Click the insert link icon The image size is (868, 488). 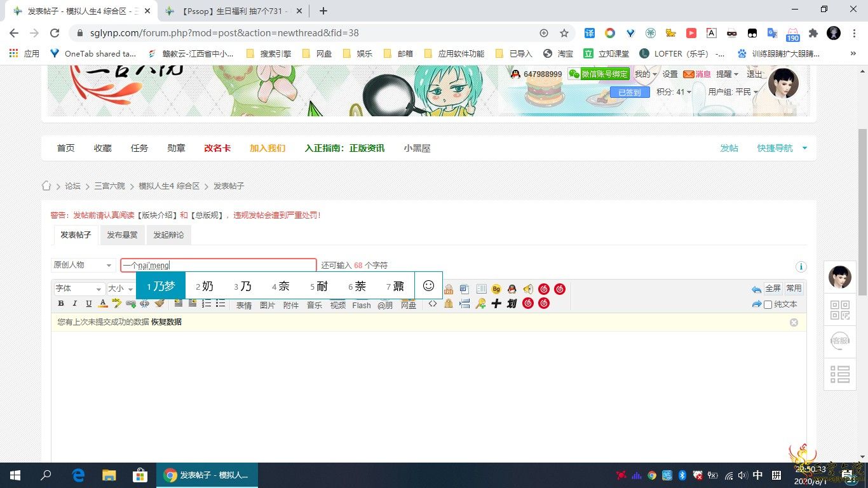point(131,304)
